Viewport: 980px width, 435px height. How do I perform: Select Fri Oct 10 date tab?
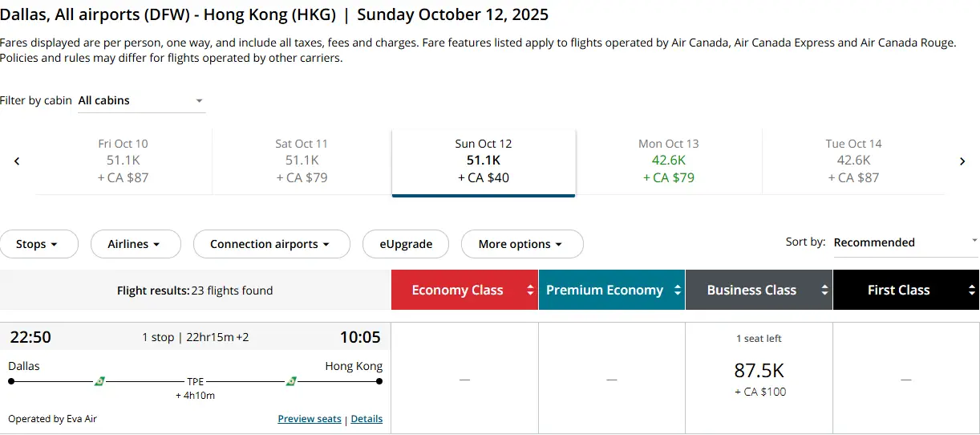[124, 161]
